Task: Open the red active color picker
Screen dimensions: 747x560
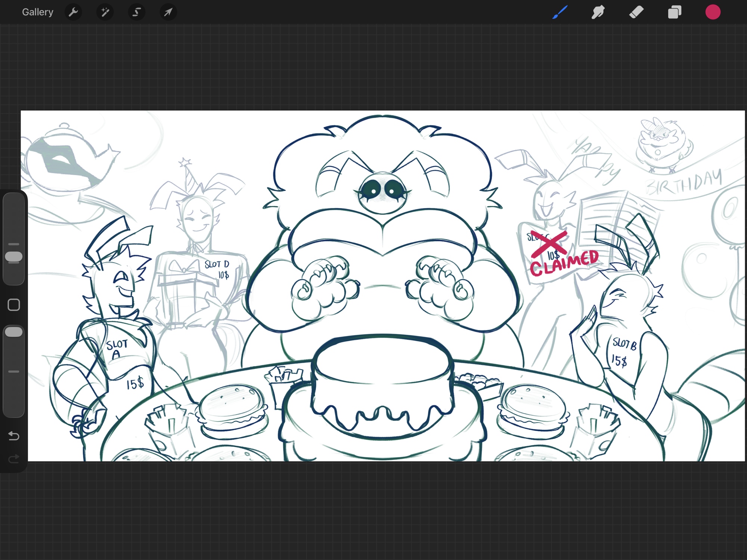Action: point(713,12)
